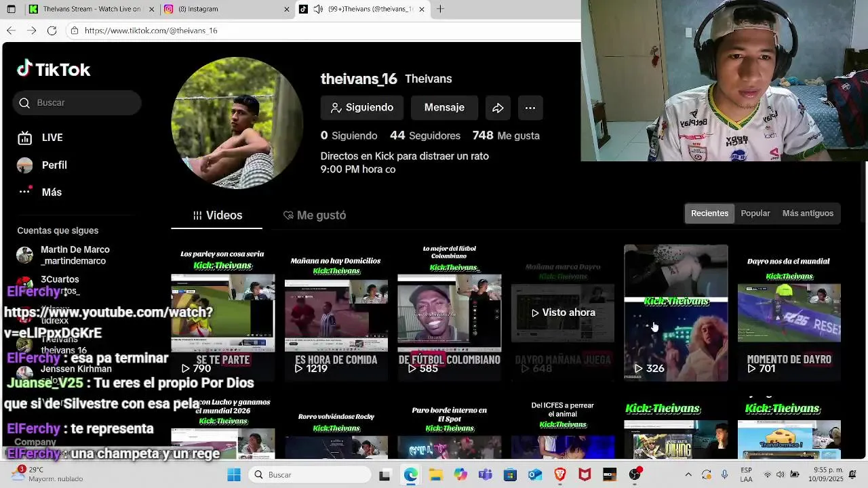Open OBS Studio from the taskbar
868x488 pixels.
point(635,474)
